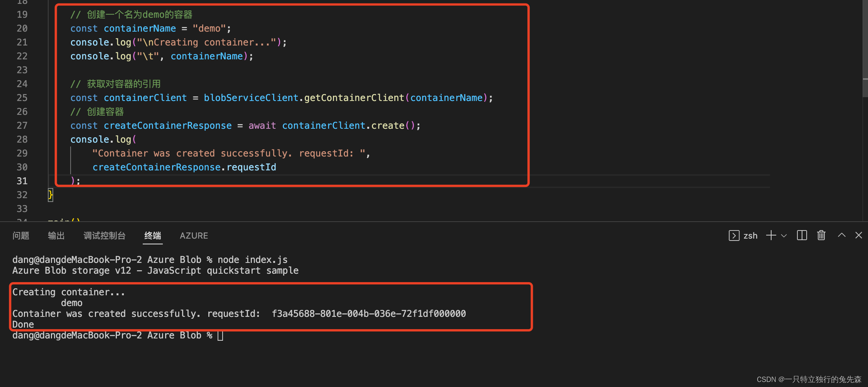Click the "demo" string literal on line 20
This screenshot has width=868, height=387.
pyautogui.click(x=209, y=28)
